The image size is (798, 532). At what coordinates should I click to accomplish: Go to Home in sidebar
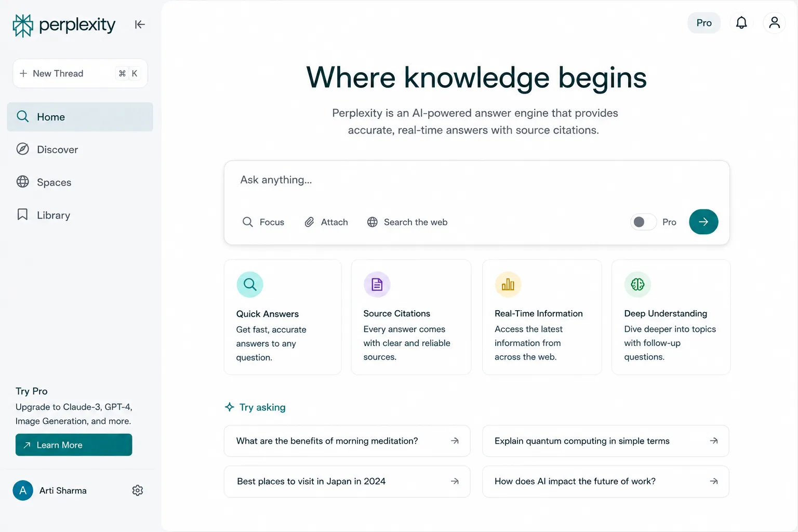[x=80, y=117]
